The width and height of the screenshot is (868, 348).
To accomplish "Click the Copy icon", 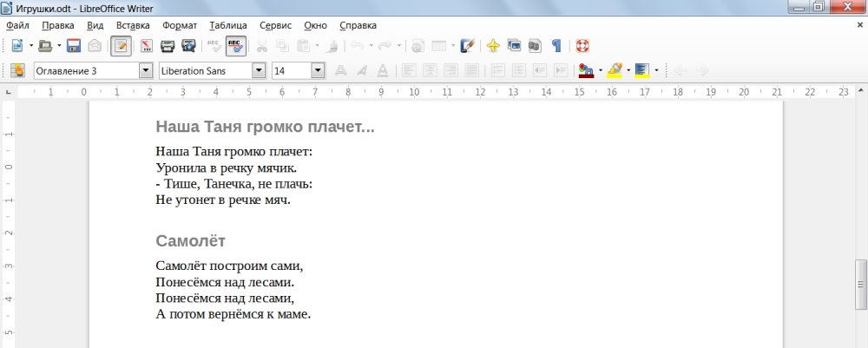I will [x=282, y=46].
